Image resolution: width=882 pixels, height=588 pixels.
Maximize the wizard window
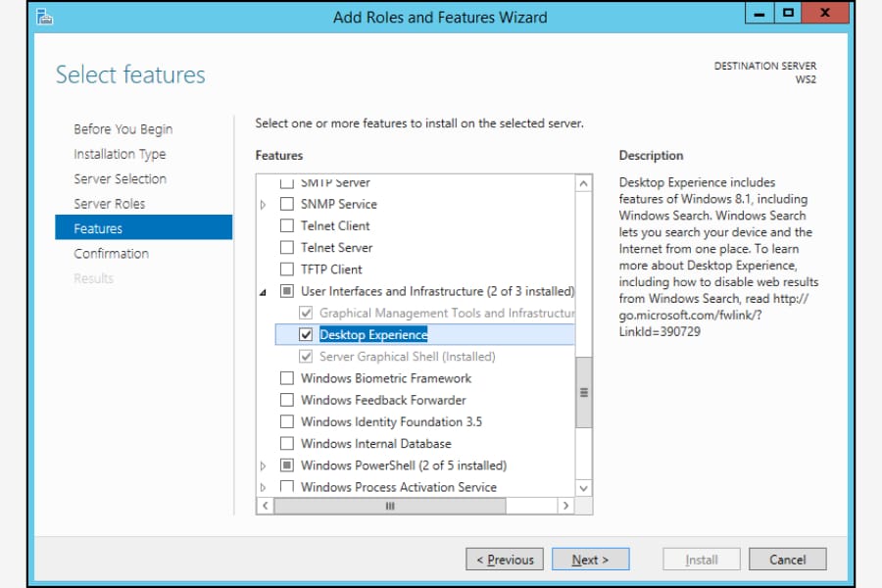(x=788, y=13)
